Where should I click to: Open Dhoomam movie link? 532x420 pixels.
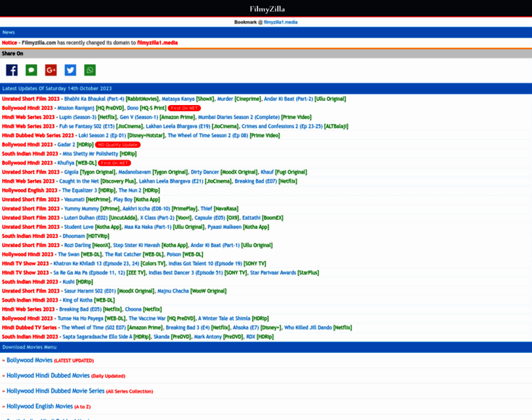(x=73, y=236)
